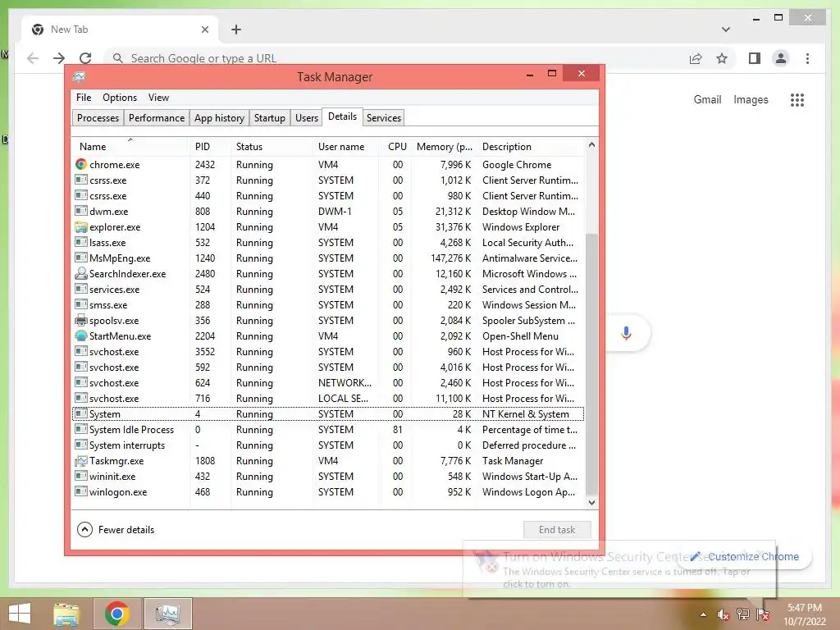
Task: Switch to the Users tab
Action: click(x=307, y=118)
